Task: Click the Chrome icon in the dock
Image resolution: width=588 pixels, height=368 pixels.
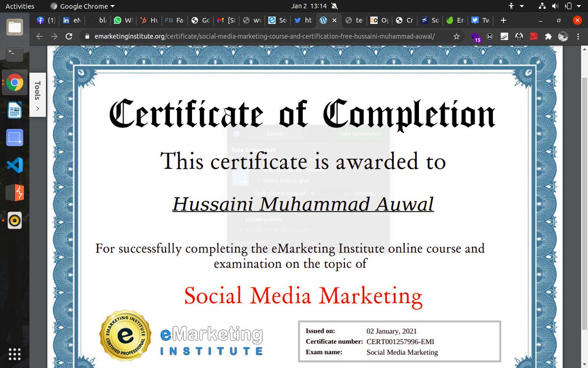Action: [15, 83]
